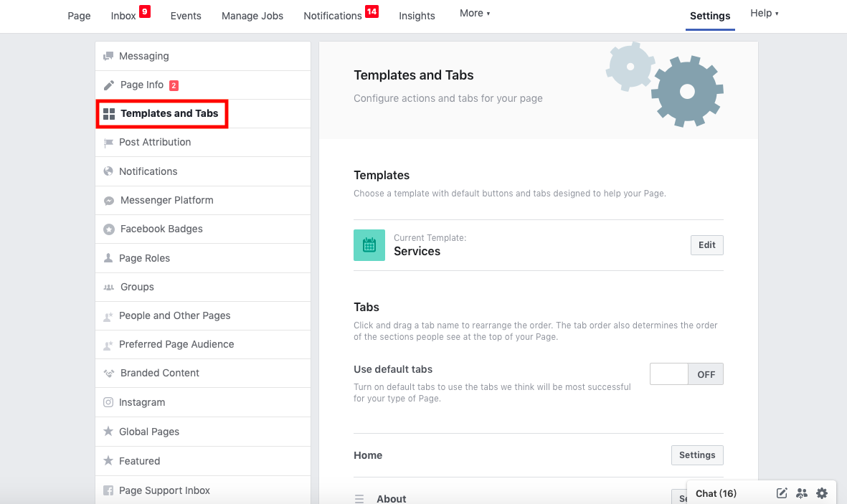Screen dimensions: 847x504
Task: Click the Home tab row label
Action: (x=368, y=455)
